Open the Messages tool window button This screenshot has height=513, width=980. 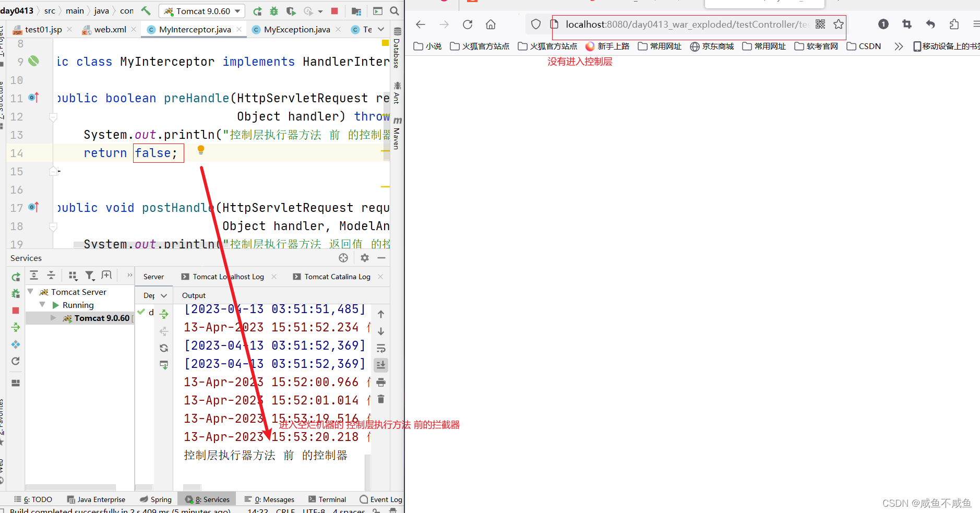[x=269, y=499]
